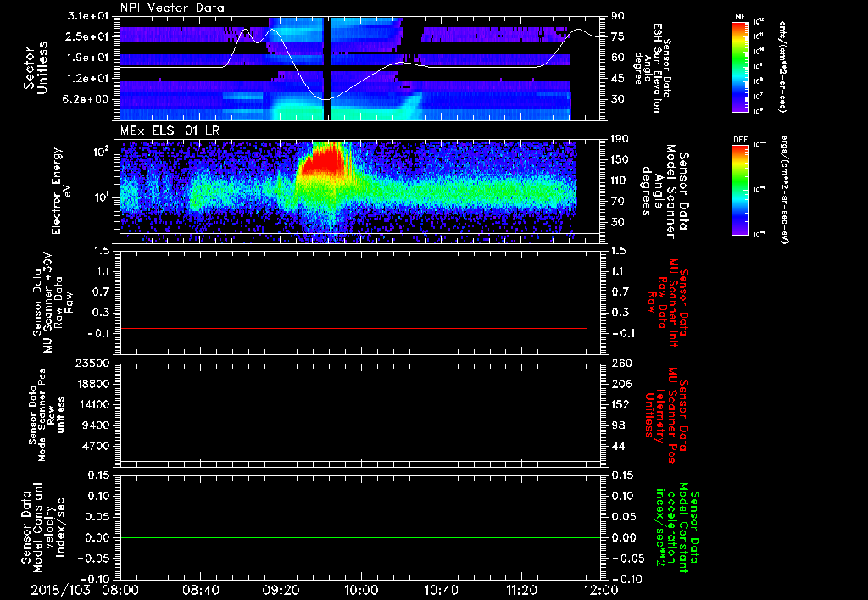Click '90' on Sun Elevation axis

coord(618,16)
